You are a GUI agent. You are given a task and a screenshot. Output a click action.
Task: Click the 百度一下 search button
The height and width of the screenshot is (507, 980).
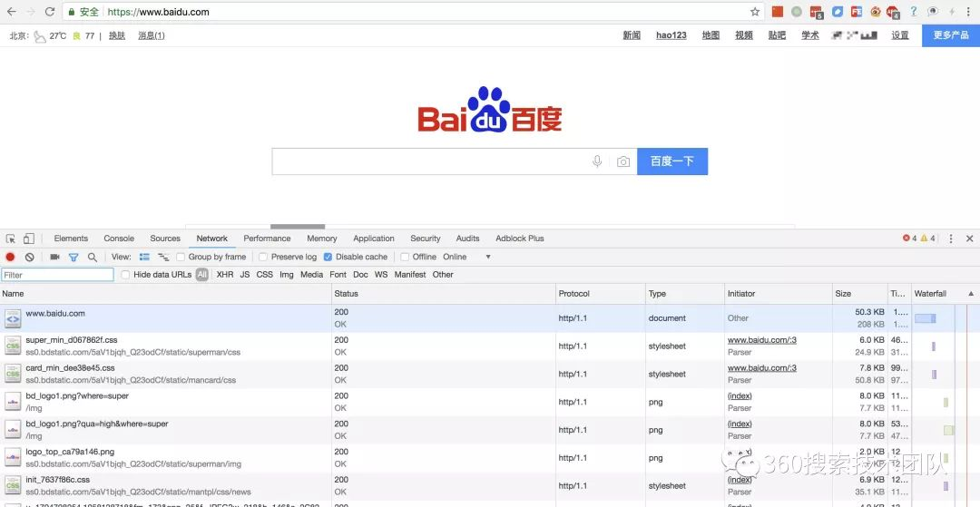pos(672,161)
